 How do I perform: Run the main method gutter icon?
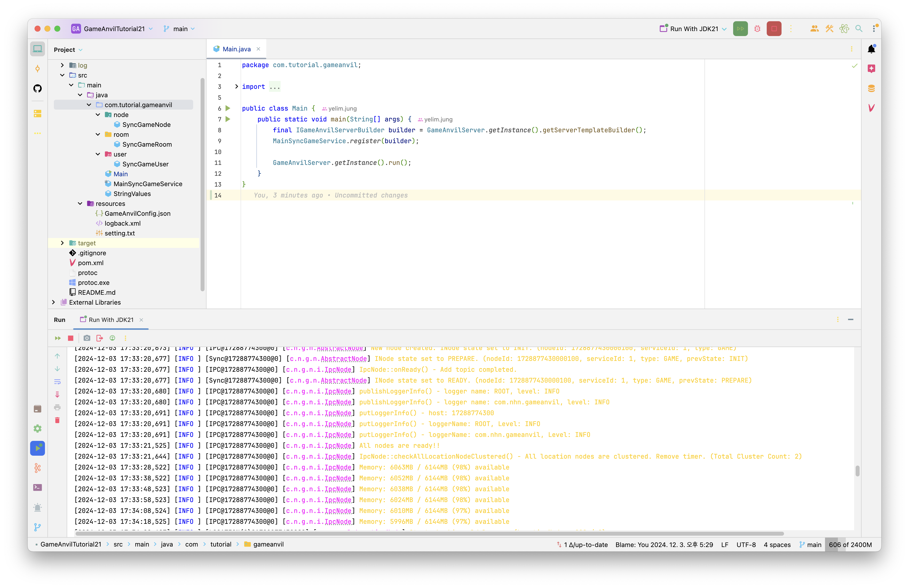(228, 119)
